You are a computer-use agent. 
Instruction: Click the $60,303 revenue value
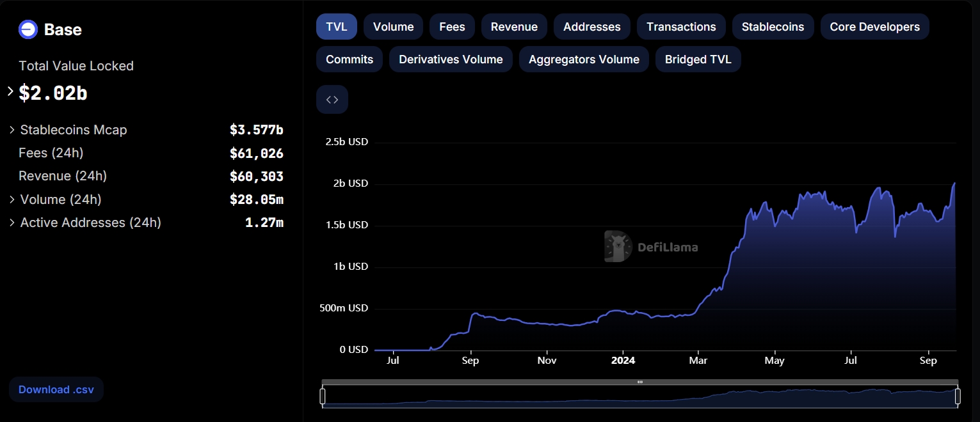click(x=257, y=176)
